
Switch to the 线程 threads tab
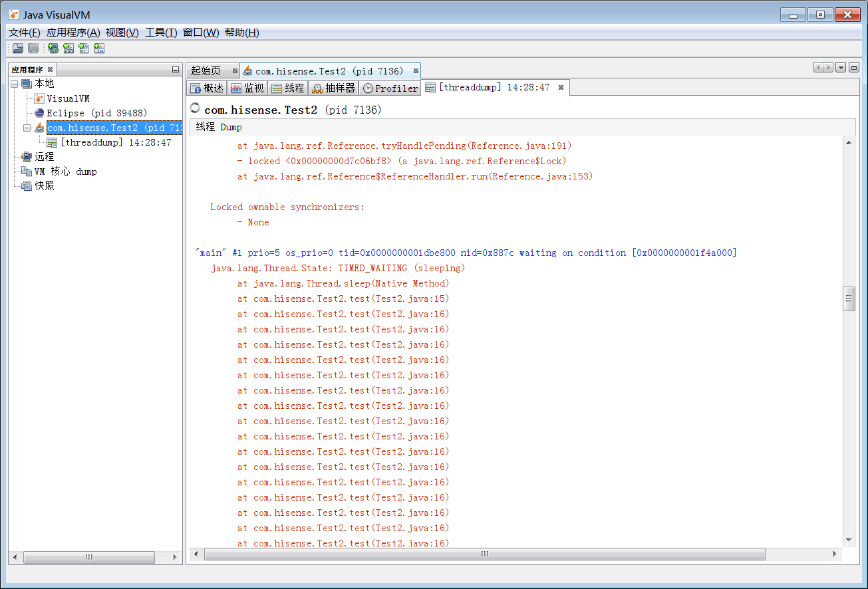point(287,88)
